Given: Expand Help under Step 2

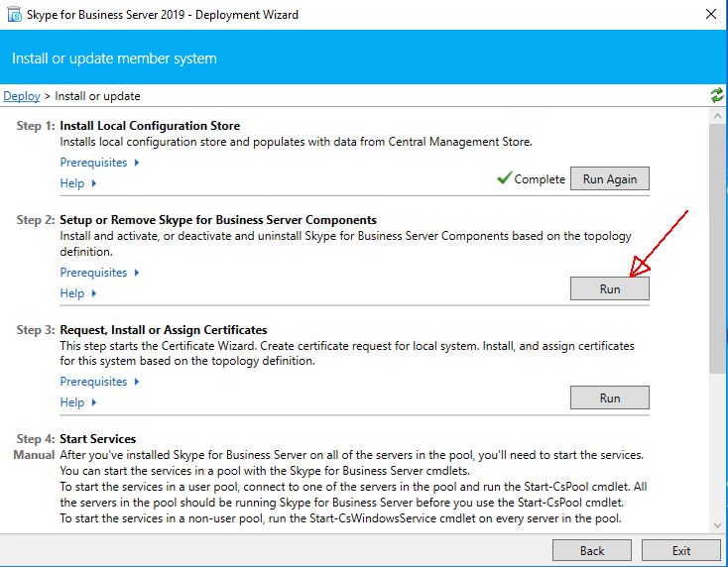Looking at the screenshot, I should tap(78, 293).
